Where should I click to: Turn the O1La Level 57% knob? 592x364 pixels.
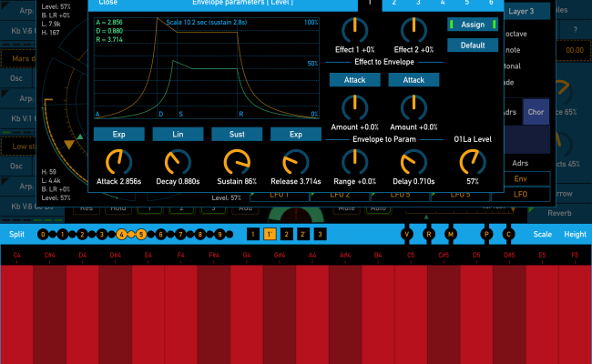(x=473, y=162)
